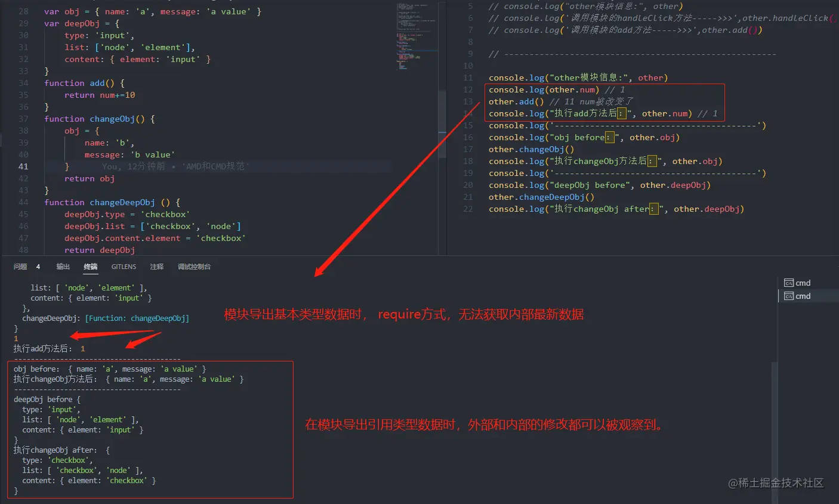Click console.log("deepObj before", other.deepObj) line

(x=600, y=185)
